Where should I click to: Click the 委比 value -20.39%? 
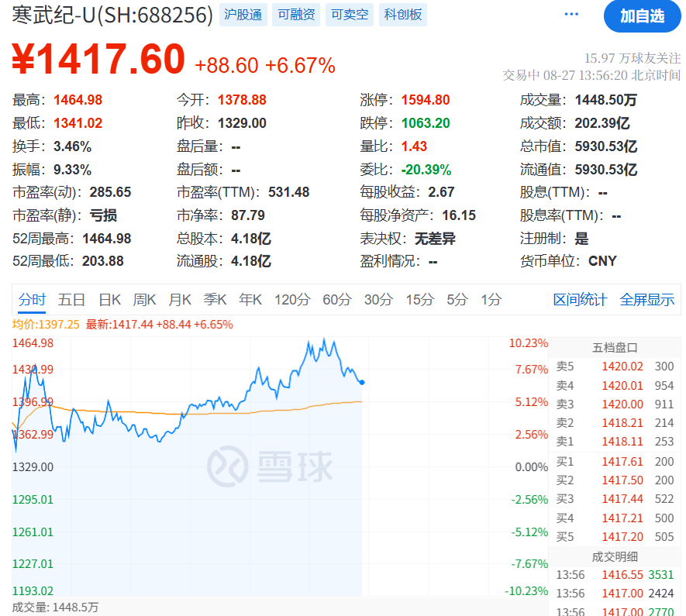click(426, 170)
